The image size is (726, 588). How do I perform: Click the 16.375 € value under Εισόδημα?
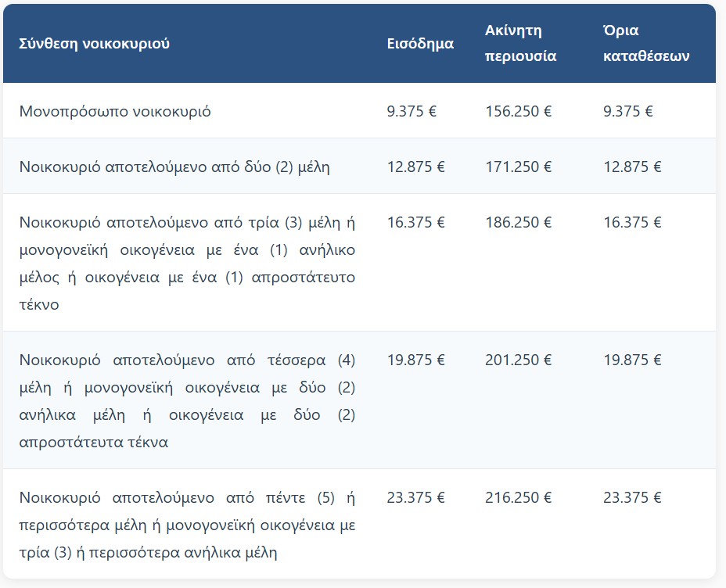[x=416, y=222]
